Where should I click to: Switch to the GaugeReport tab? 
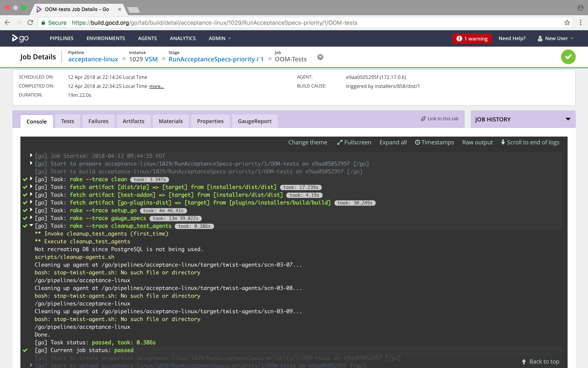255,121
